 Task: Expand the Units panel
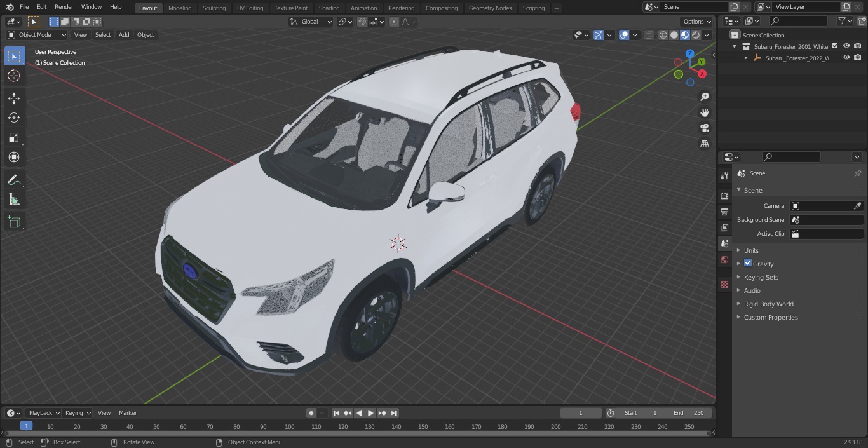coord(751,250)
